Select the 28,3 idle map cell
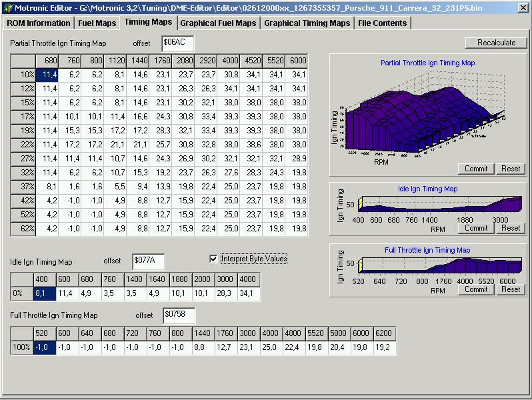Image resolution: width=532 pixels, height=400 pixels. 226,293
